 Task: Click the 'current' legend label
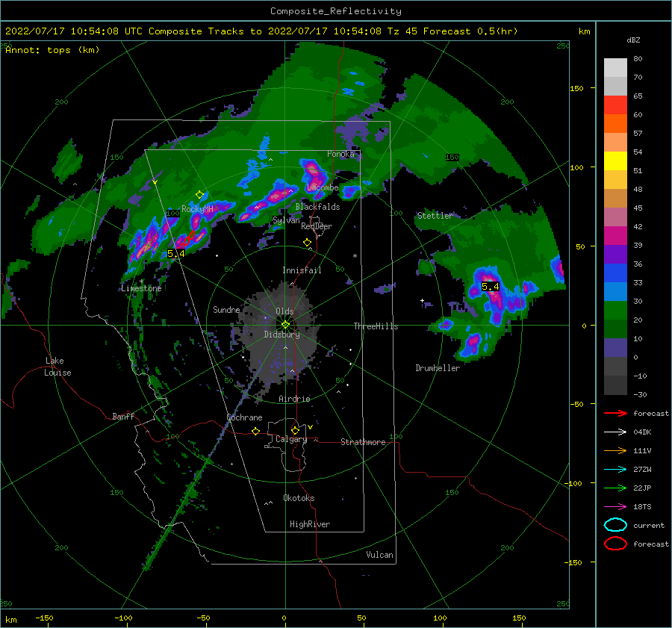649,526
